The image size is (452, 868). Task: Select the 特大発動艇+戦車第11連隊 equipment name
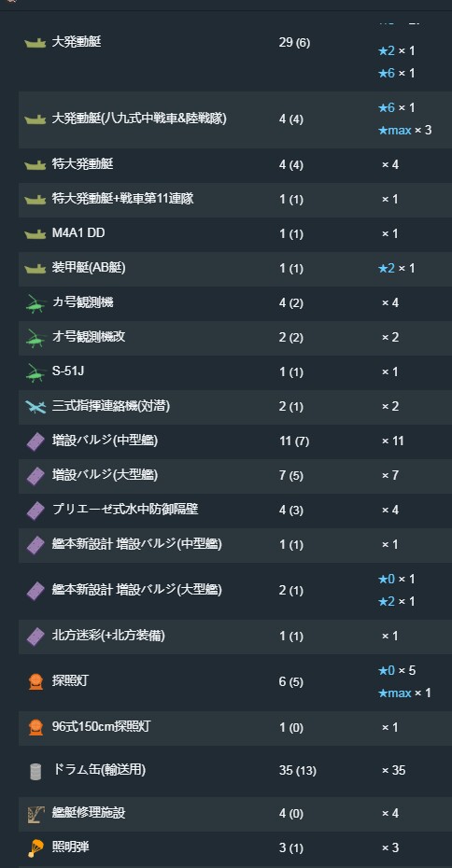(x=122, y=199)
